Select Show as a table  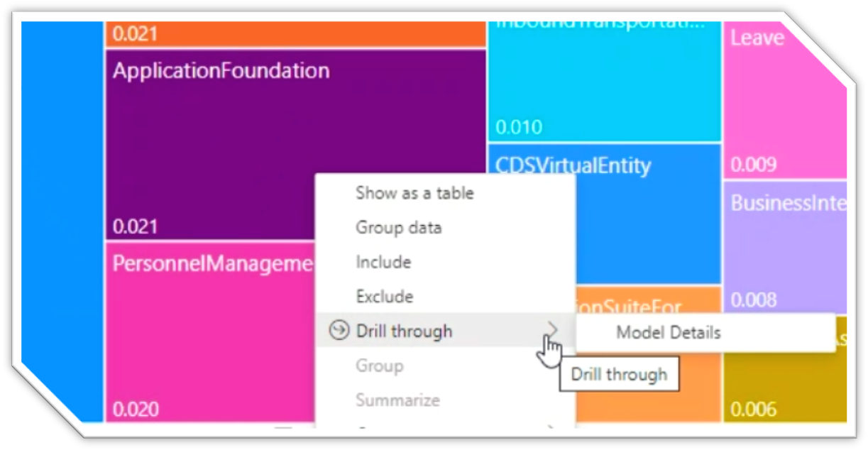(414, 192)
